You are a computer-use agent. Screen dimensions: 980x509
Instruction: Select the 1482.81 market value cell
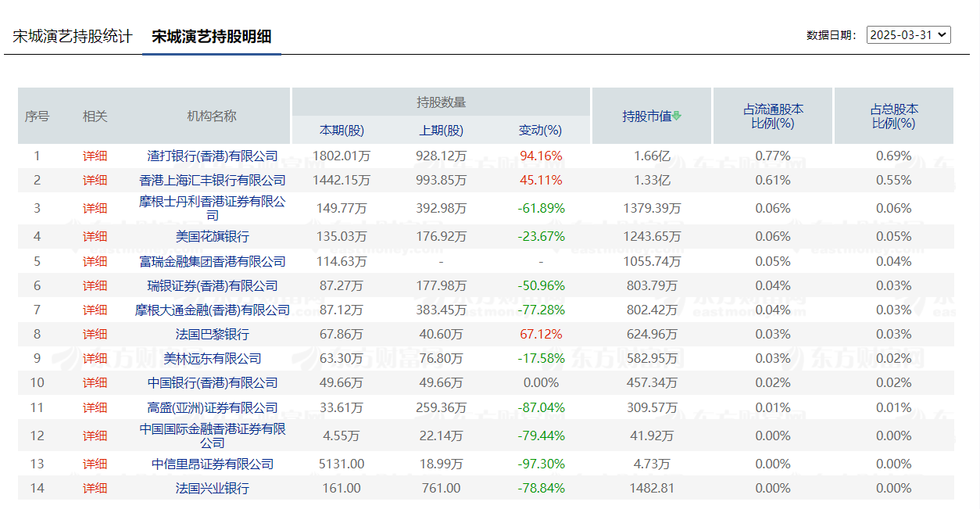click(653, 488)
